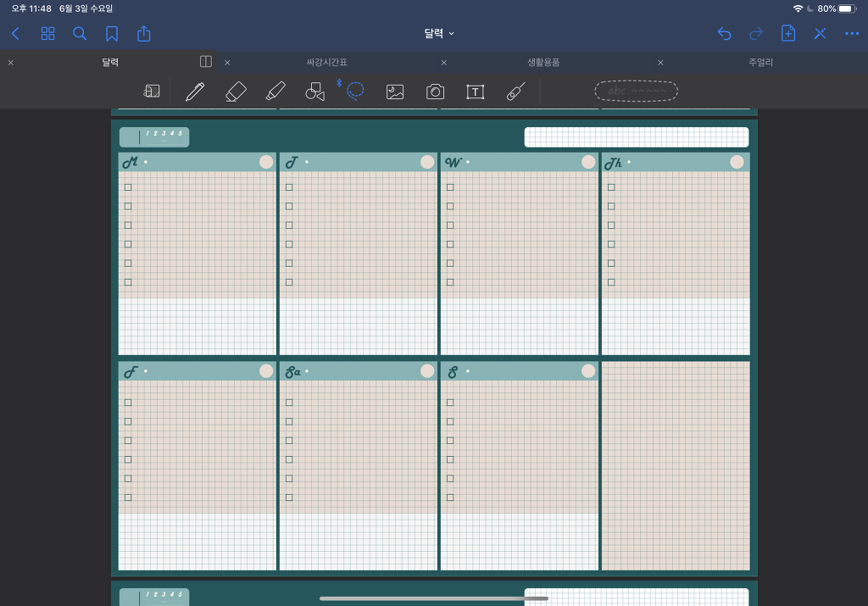The image size is (868, 606).
Task: Click the date 6월 3일 수요일
Action: pyautogui.click(x=86, y=8)
